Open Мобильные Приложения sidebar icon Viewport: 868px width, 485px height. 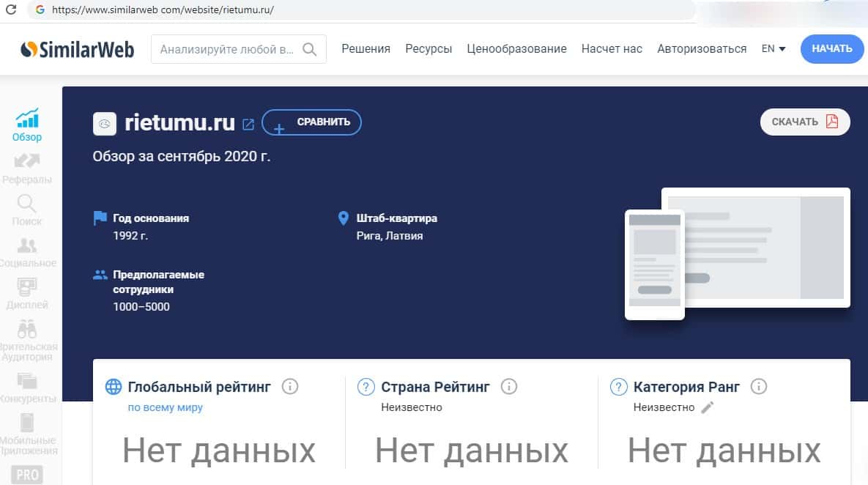(26, 423)
